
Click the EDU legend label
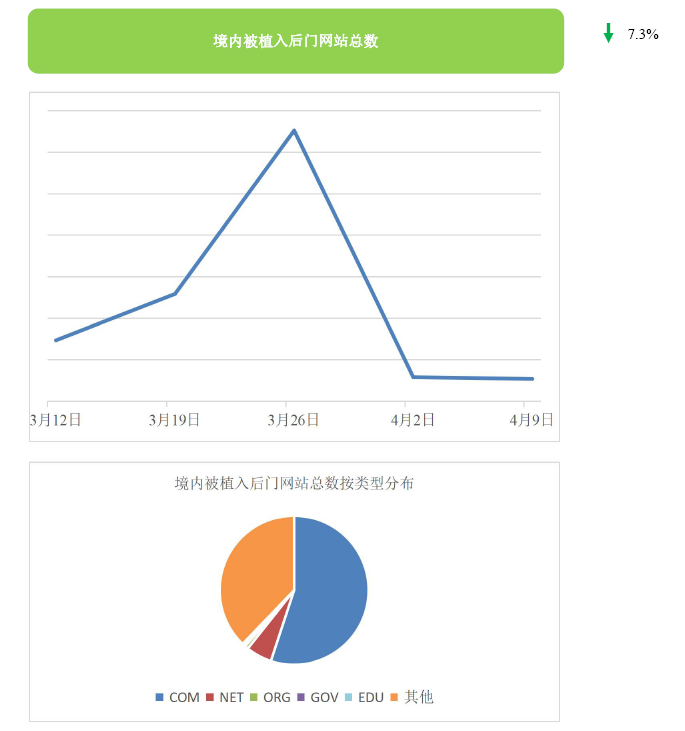[371, 697]
